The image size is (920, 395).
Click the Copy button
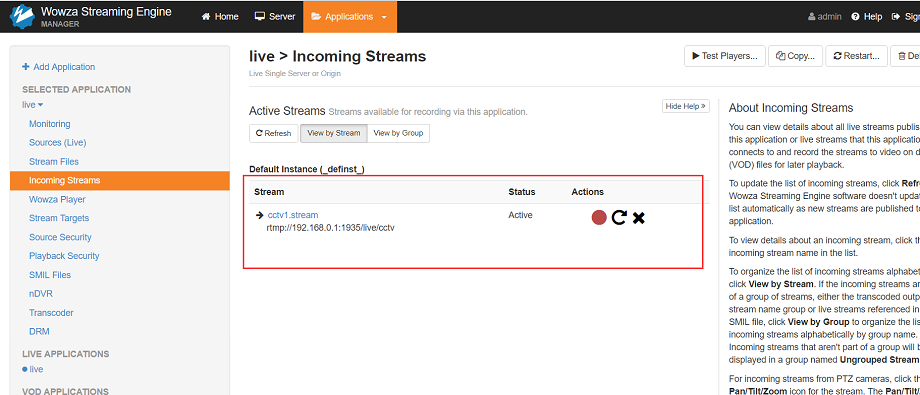click(795, 56)
